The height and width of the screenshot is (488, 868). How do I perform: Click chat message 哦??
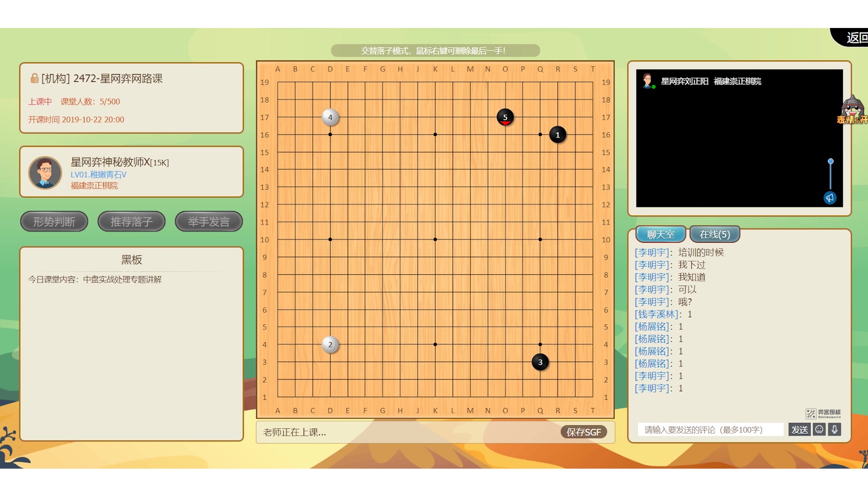685,302
